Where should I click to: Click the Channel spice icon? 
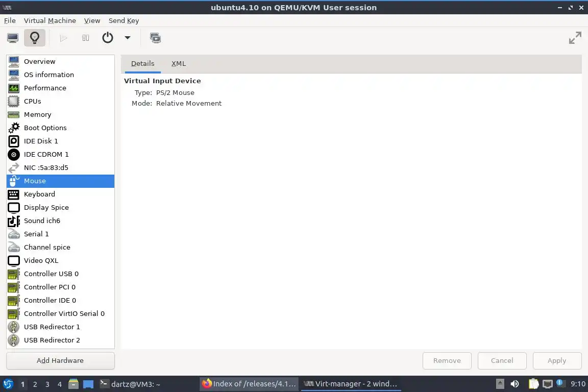13,248
